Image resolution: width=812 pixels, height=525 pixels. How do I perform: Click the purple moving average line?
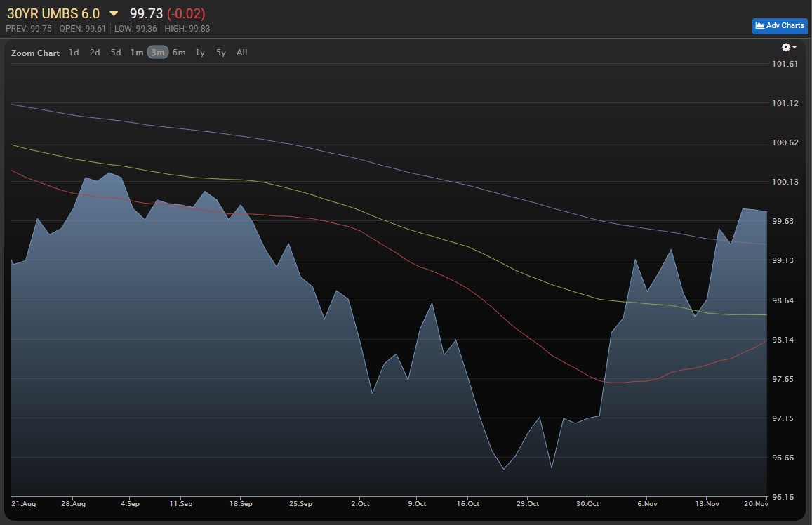(x=421, y=175)
